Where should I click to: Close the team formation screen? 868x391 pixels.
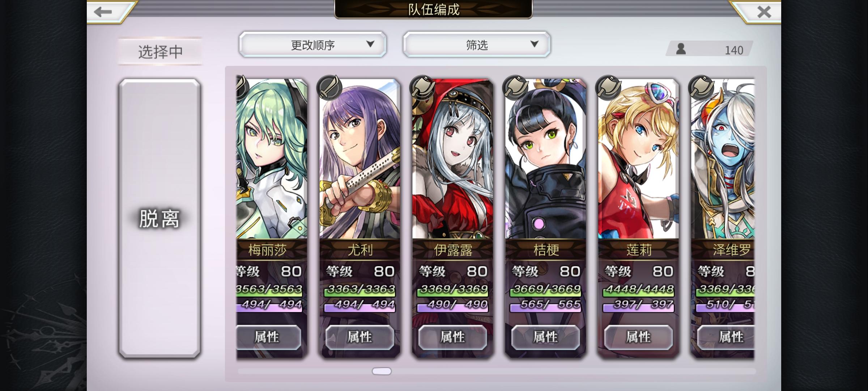[x=764, y=12]
